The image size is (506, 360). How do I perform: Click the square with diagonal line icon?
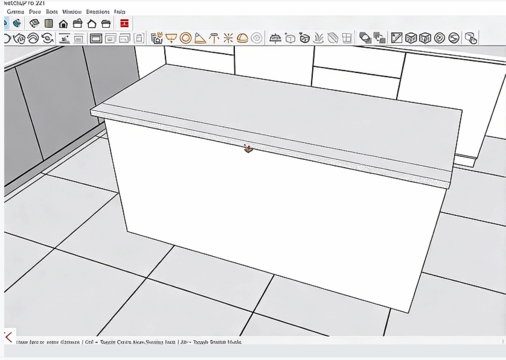397,38
